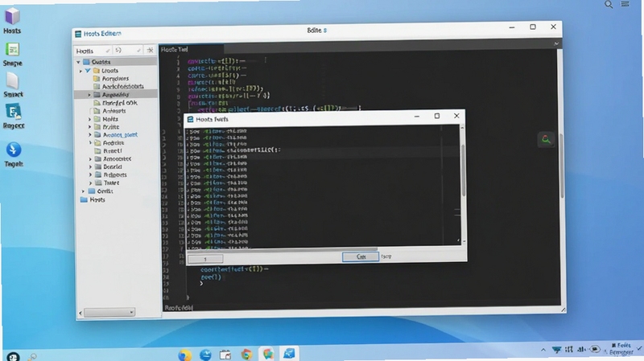Click the main editor vertical scrollbar

[561, 166]
